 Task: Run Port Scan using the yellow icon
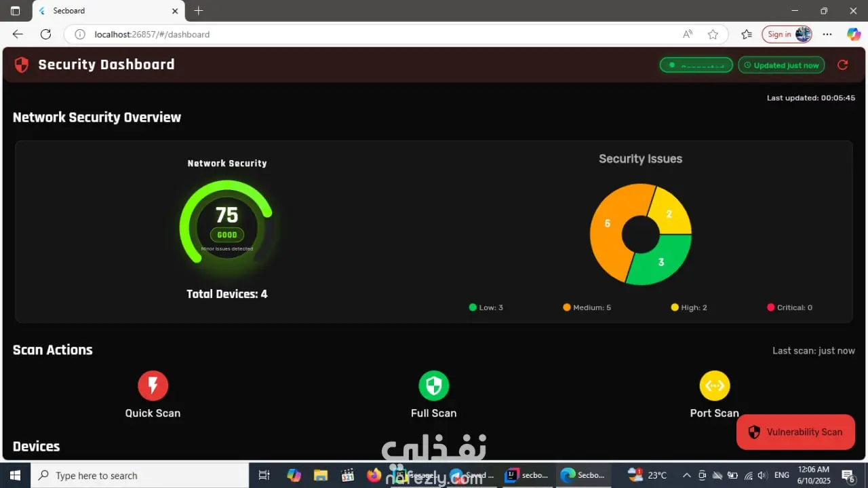[x=715, y=386]
